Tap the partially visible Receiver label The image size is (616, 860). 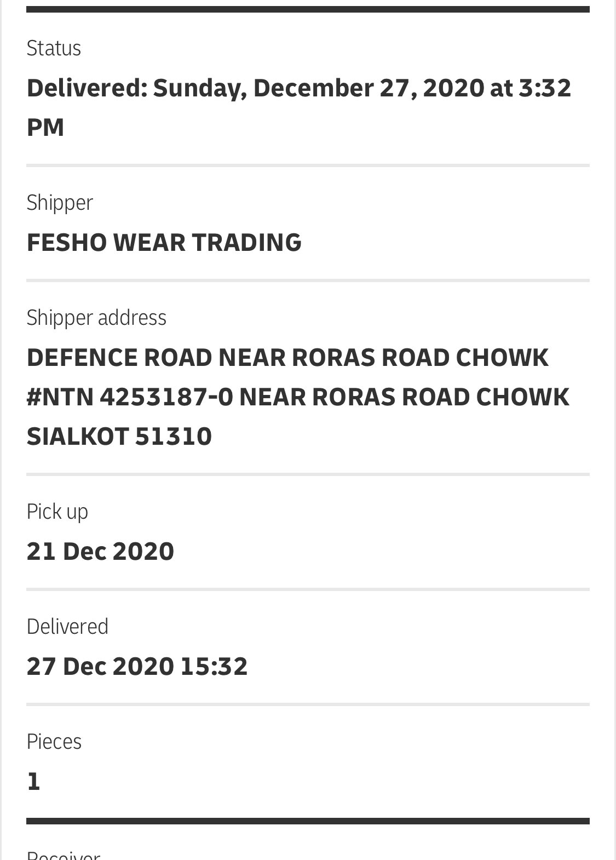pyautogui.click(x=64, y=855)
